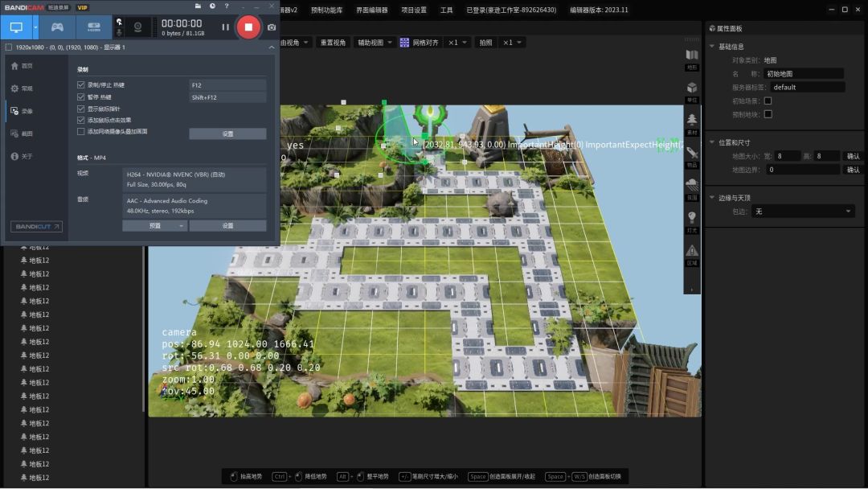
Task: Stop recording with the red Bandicam button
Action: (248, 27)
